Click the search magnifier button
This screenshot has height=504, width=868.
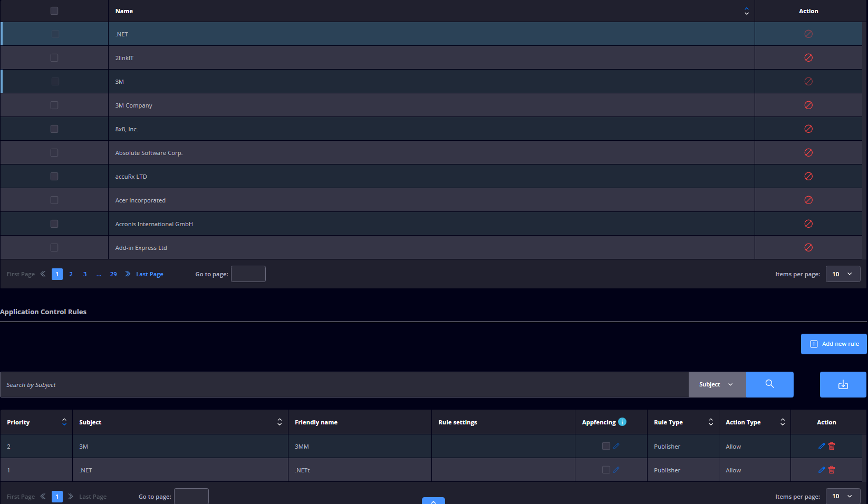click(770, 384)
